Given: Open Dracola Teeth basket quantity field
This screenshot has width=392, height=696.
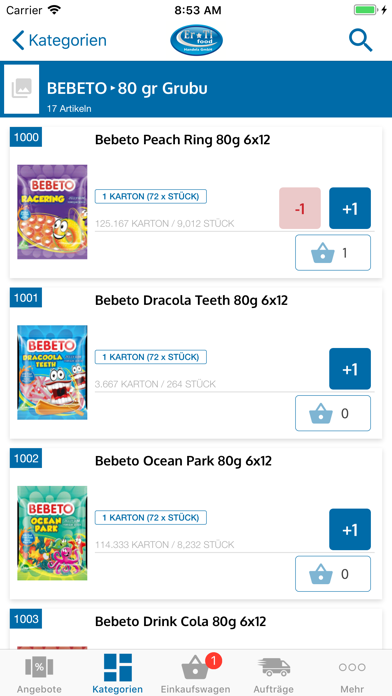Looking at the screenshot, I should [x=333, y=413].
